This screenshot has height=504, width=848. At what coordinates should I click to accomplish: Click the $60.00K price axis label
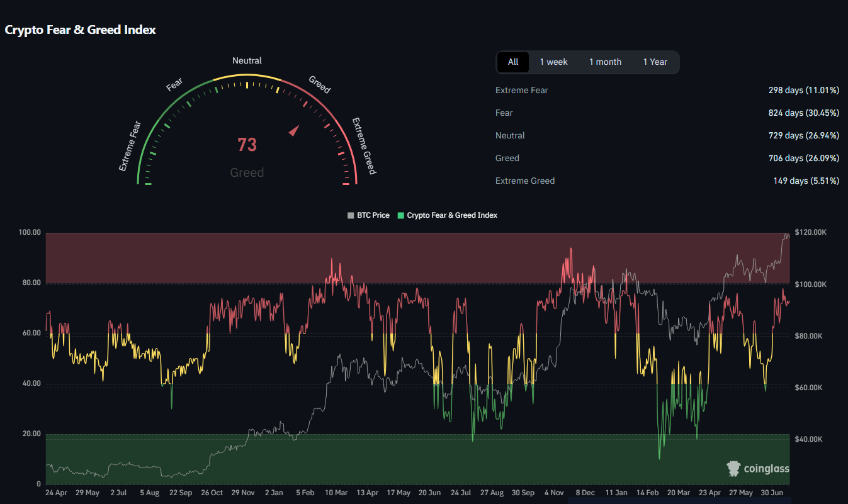tap(809, 388)
